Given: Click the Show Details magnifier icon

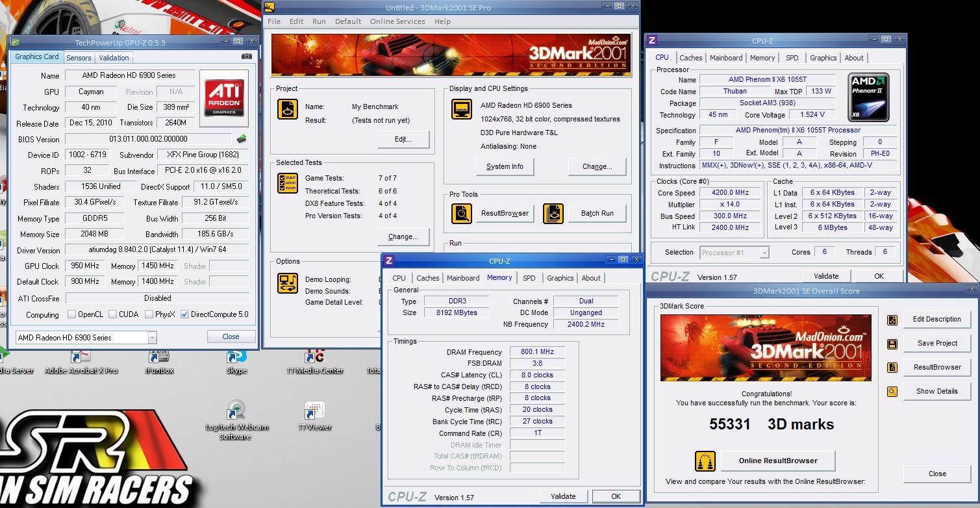Looking at the screenshot, I should pos(892,392).
